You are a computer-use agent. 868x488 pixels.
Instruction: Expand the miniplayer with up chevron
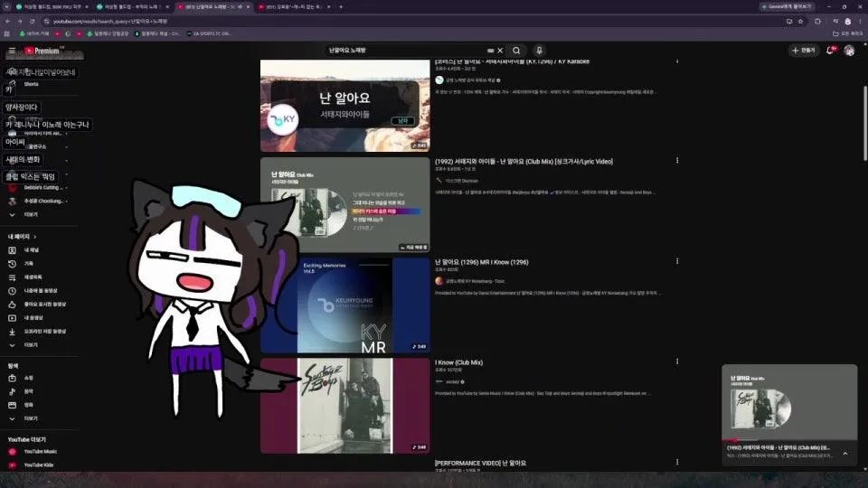point(845,454)
